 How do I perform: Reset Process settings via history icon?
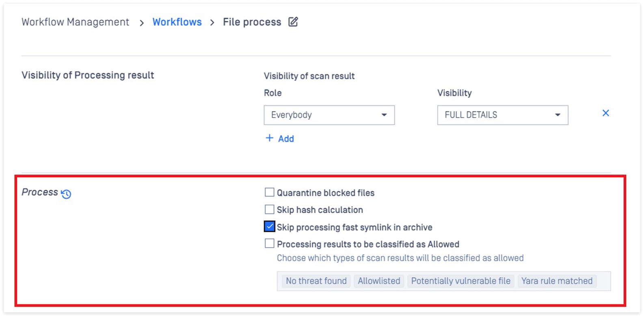[x=66, y=194]
